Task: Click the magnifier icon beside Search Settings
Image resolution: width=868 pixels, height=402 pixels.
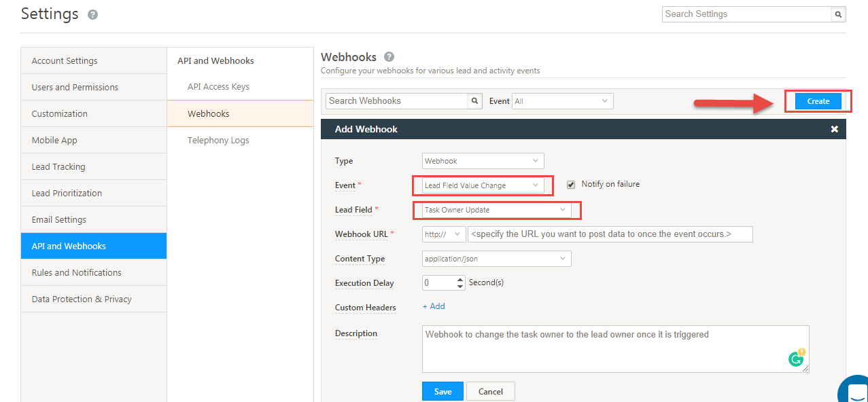Action: 839,14
